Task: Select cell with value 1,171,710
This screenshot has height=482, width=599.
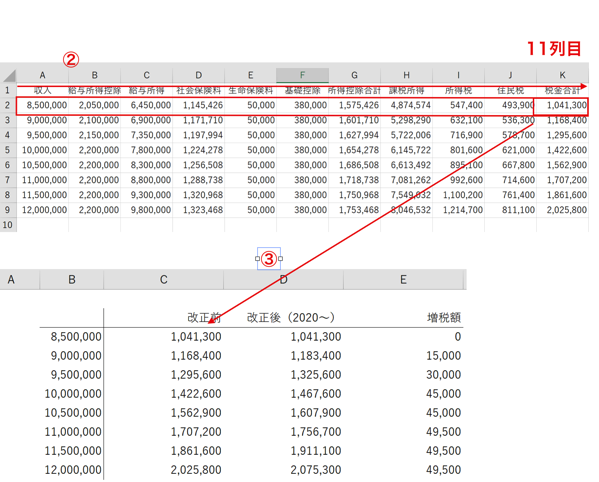Action: click(x=198, y=120)
